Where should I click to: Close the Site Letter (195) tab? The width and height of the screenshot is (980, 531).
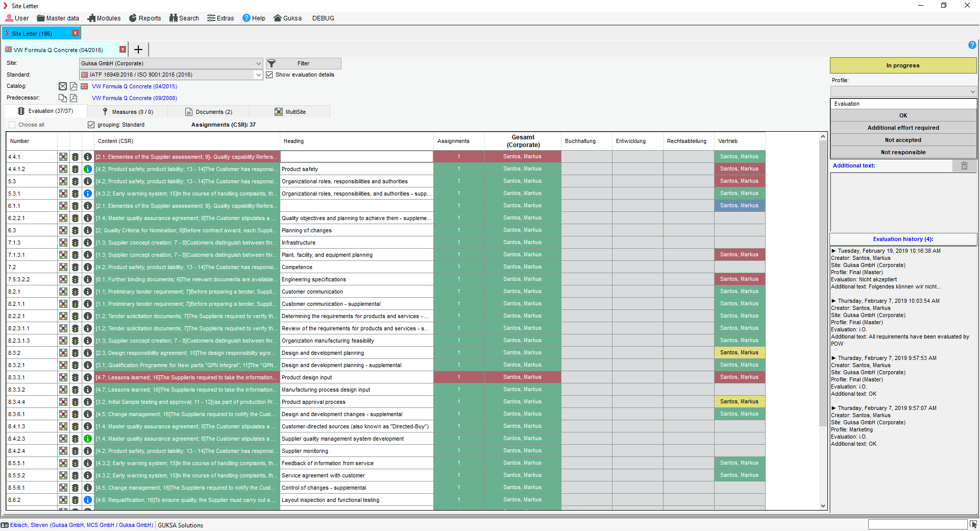coord(75,33)
